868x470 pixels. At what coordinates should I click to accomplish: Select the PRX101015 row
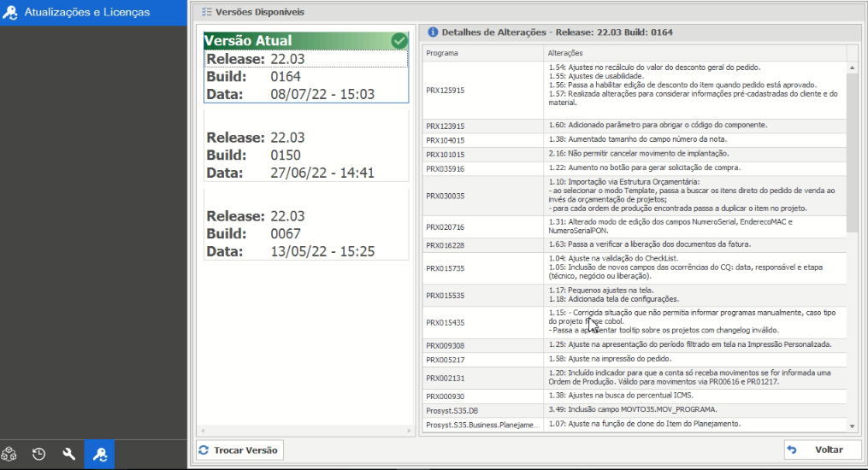[635, 155]
